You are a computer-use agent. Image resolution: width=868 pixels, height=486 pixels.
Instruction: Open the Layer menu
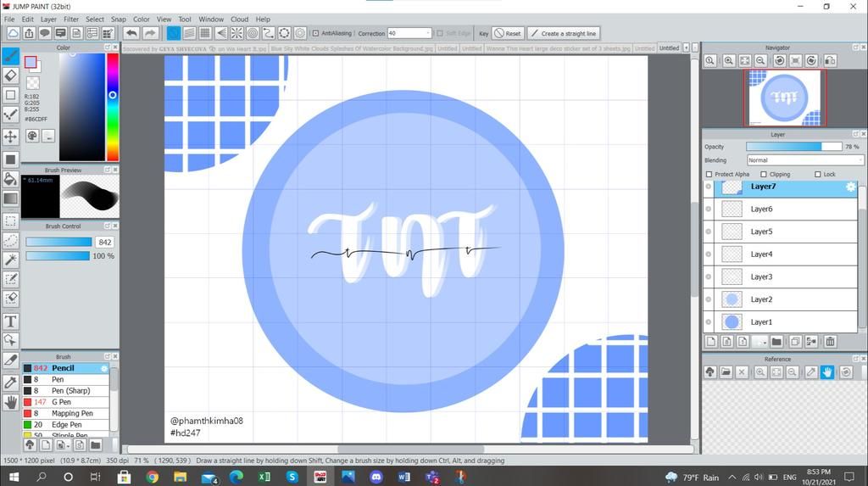pyautogui.click(x=48, y=19)
